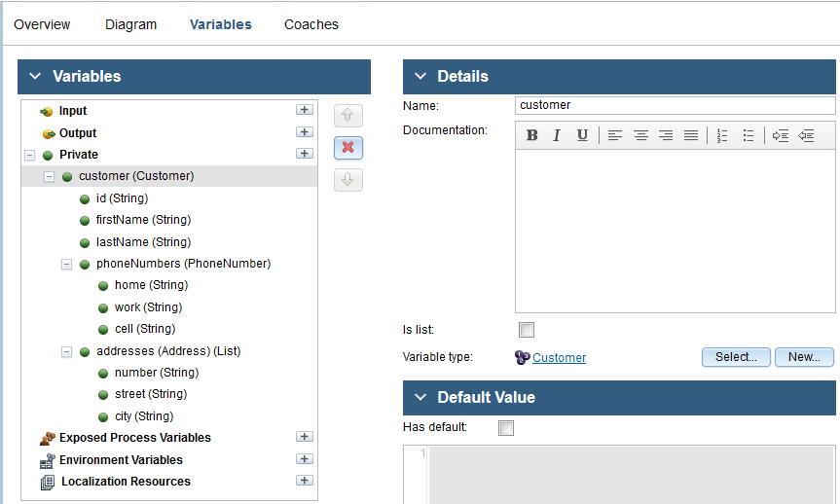
Task: Collapse the addresses (Address) (List) node
Action: tap(66, 352)
